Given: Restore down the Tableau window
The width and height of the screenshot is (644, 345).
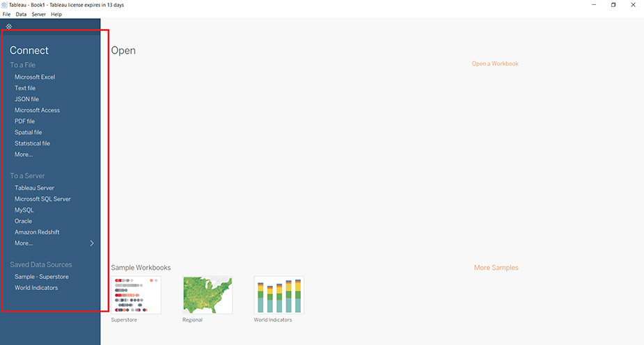Looking at the screenshot, I should (613, 5).
